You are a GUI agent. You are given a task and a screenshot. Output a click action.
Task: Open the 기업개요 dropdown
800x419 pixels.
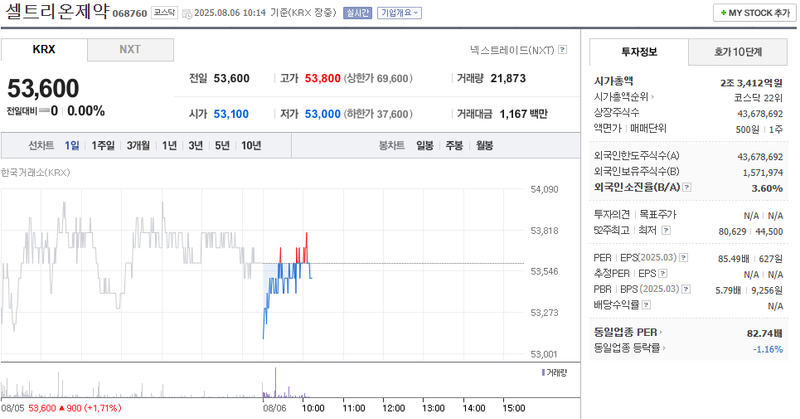(399, 13)
